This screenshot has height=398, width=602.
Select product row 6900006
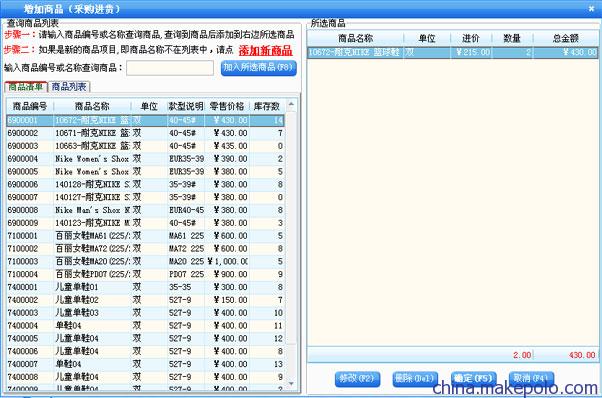pyautogui.click(x=146, y=185)
